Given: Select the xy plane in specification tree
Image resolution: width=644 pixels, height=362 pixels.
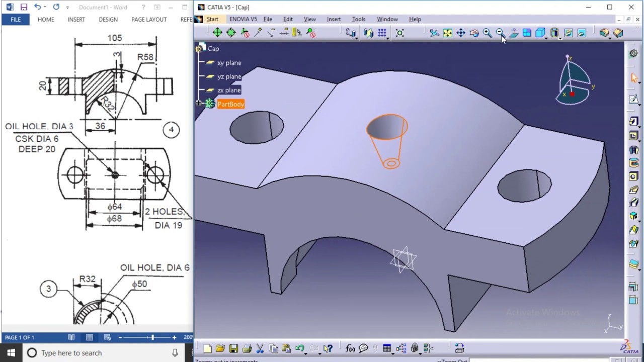Looking at the screenshot, I should coord(229,63).
